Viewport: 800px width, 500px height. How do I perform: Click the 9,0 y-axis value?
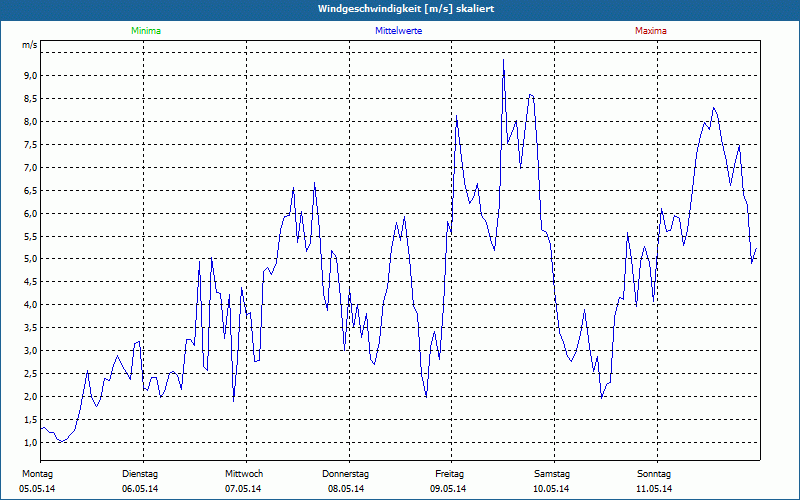coord(31,76)
